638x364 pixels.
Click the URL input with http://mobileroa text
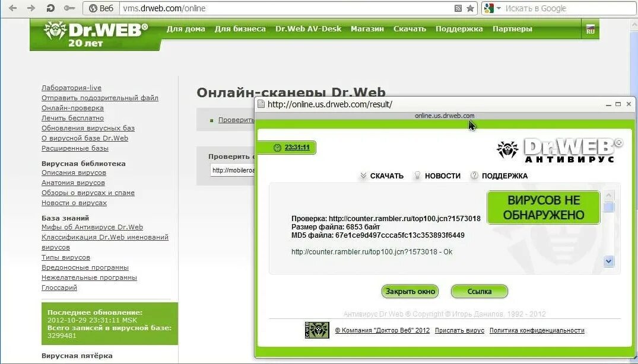click(x=232, y=170)
